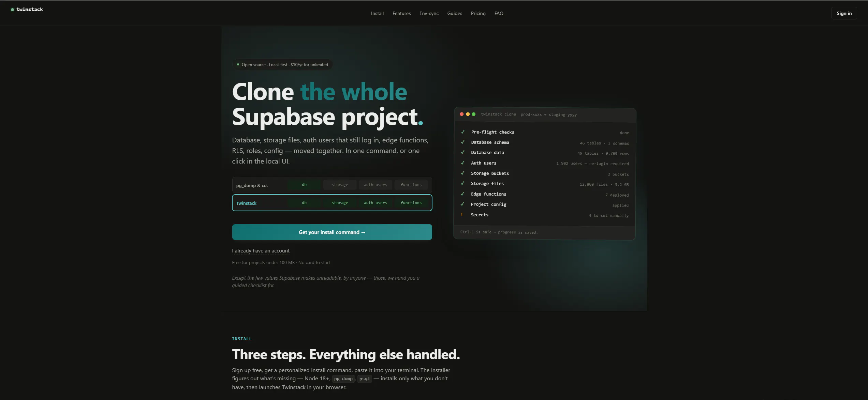868x400 pixels.
Task: Click the struck-through auth users chip
Action: coord(376,185)
